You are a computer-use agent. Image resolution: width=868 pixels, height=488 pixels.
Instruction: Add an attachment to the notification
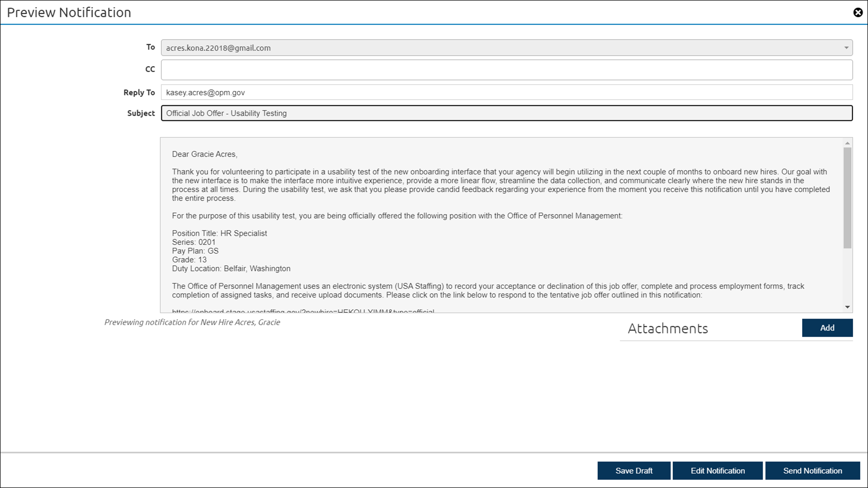point(827,328)
